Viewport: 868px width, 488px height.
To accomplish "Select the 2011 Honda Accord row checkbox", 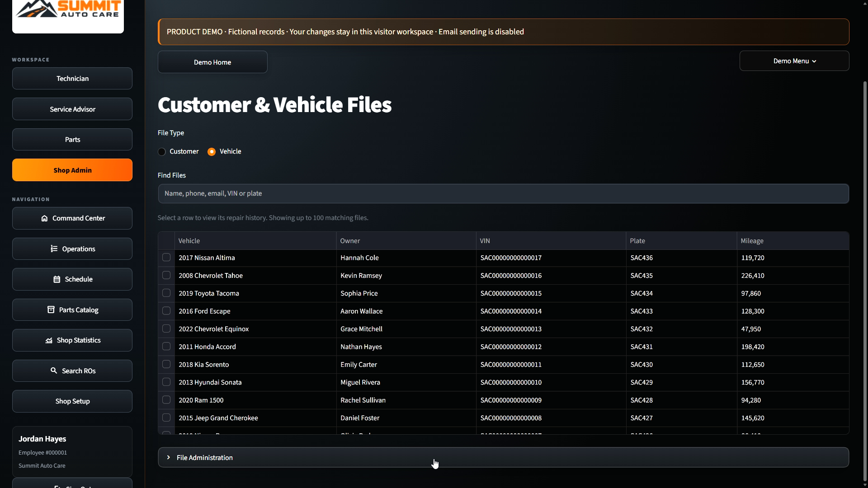I will pyautogui.click(x=166, y=347).
